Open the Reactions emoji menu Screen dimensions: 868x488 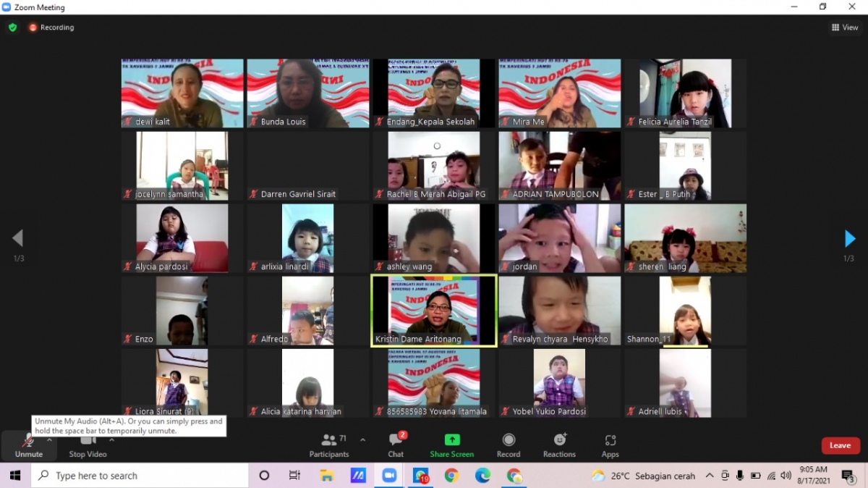[559, 445]
